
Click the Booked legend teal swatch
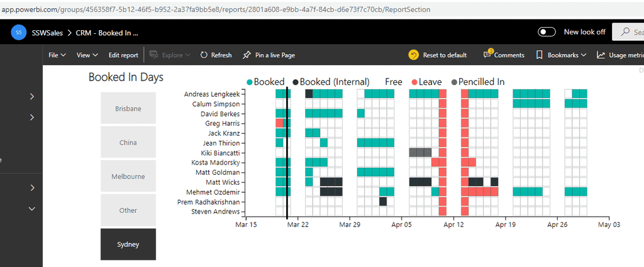tap(250, 82)
